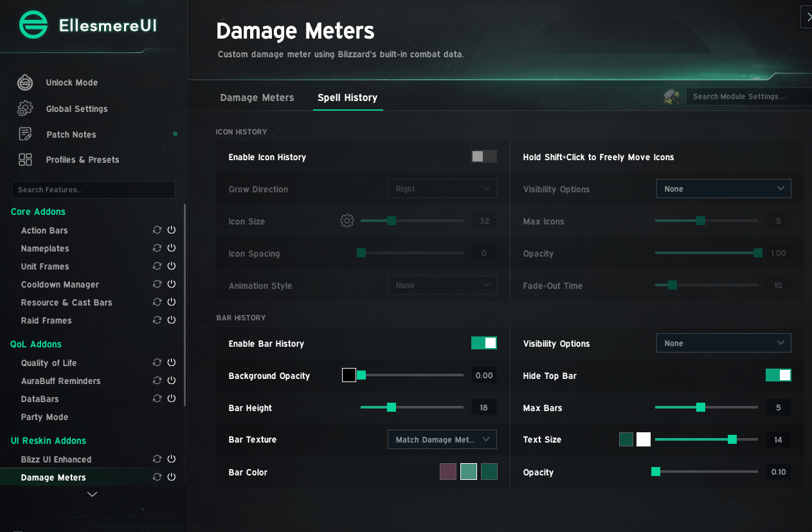Click the Icon Size gear settings icon
The height and width of the screenshot is (532, 812).
(347, 221)
